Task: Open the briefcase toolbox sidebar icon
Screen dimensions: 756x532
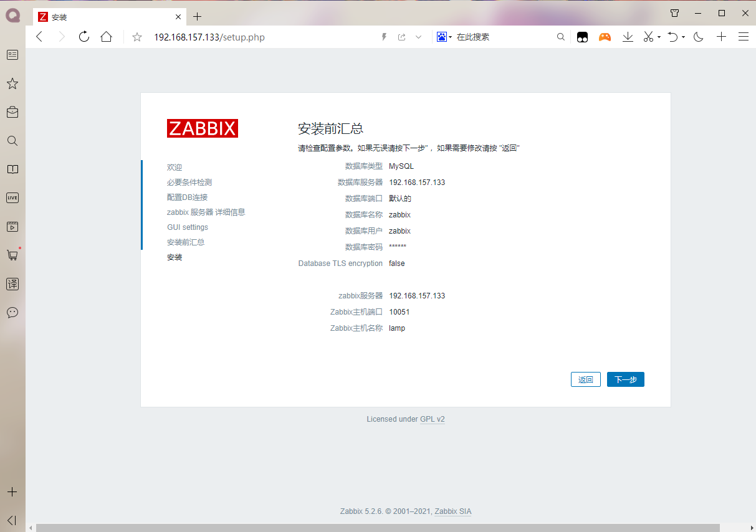Action: coord(12,112)
